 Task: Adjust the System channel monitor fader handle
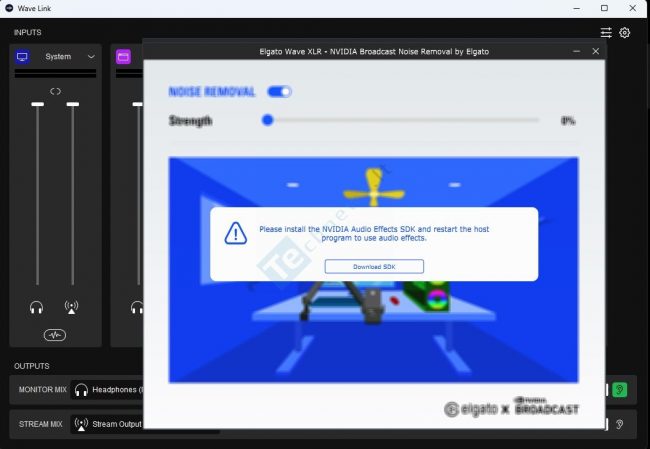pyautogui.click(x=37, y=104)
